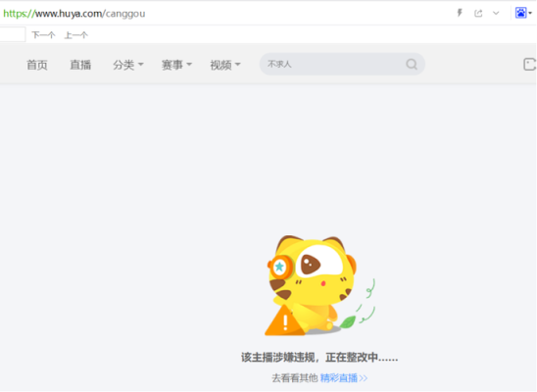Click the magnifier search icon
537x392 pixels.
412,64
